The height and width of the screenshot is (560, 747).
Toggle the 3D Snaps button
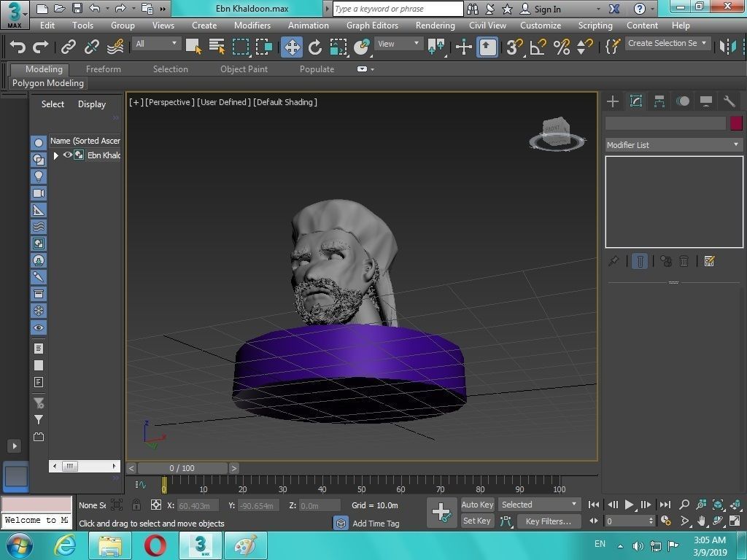pyautogui.click(x=514, y=47)
